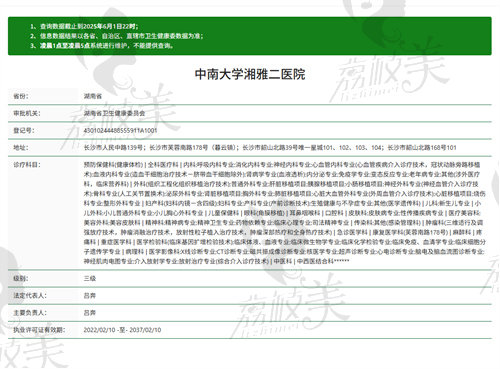Click the 法定代表人 row label
The height and width of the screenshot is (369, 500).
tap(30, 296)
